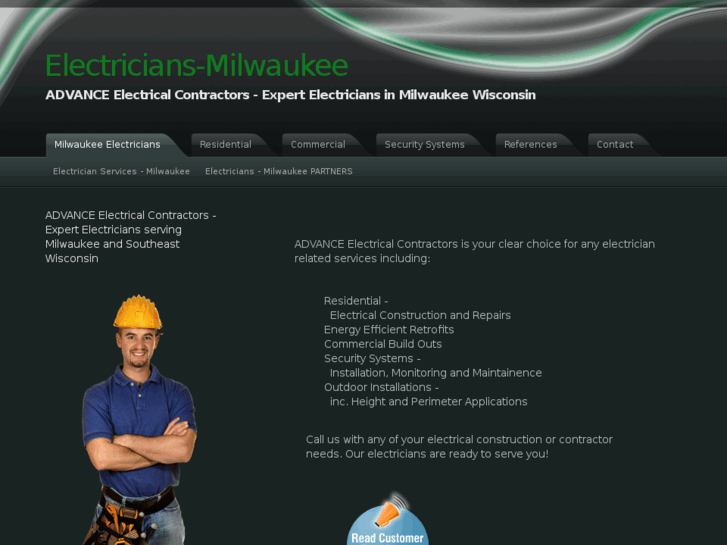This screenshot has width=727, height=545.
Task: Click the Read Customer megaphone badge
Action: coord(388,519)
